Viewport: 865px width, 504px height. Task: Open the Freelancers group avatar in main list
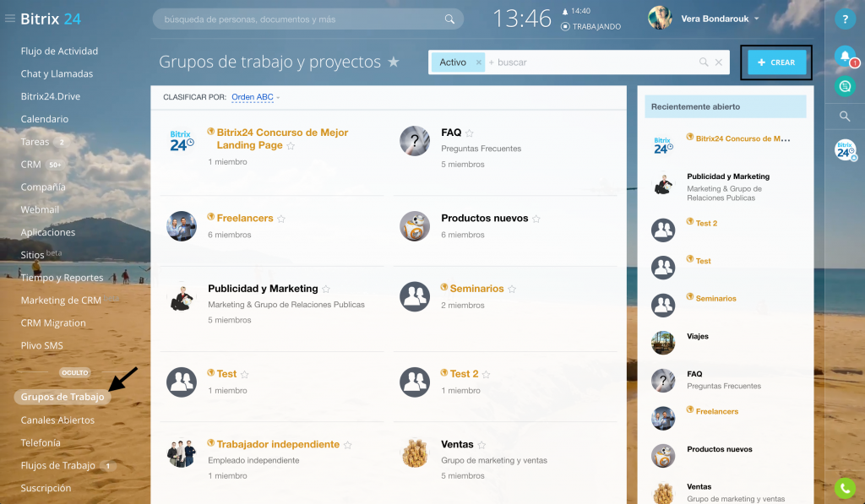click(182, 226)
